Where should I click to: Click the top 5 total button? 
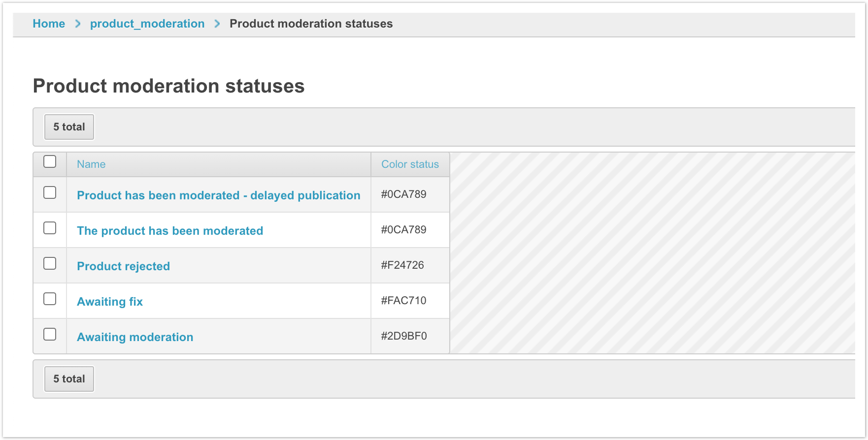tap(69, 127)
